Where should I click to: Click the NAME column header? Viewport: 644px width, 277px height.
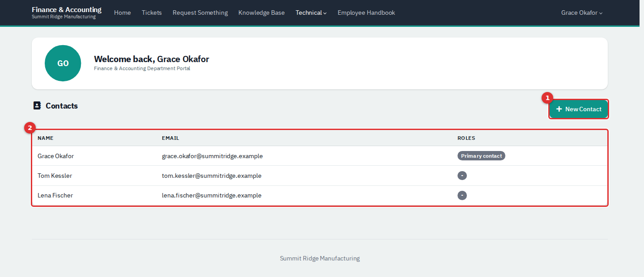coord(46,138)
